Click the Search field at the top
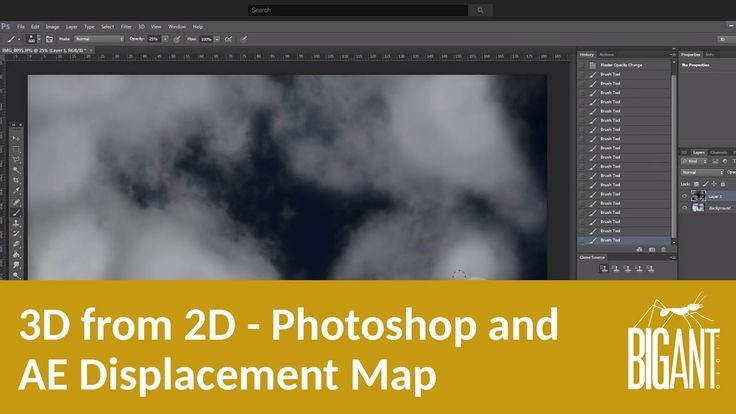This screenshot has width=736, height=414. pos(358,10)
